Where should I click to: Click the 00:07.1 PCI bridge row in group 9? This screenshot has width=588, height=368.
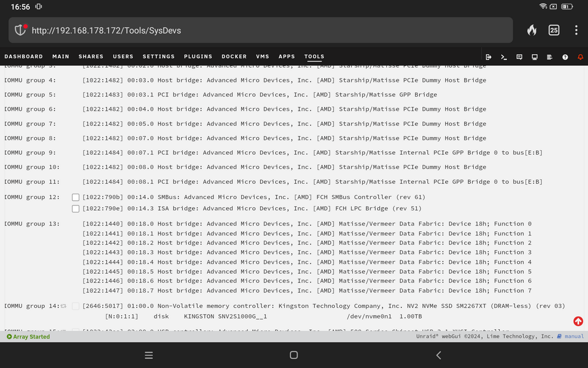pyautogui.click(x=312, y=152)
